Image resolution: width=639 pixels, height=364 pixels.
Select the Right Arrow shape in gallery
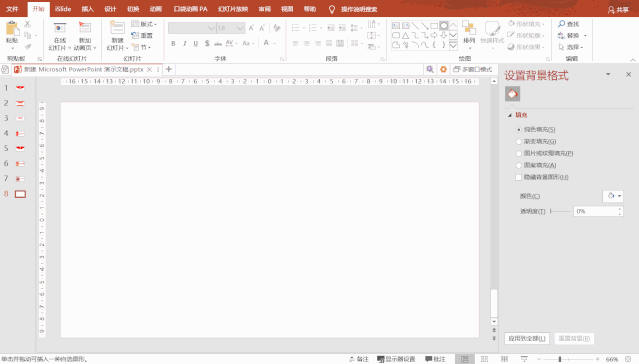pos(434,35)
